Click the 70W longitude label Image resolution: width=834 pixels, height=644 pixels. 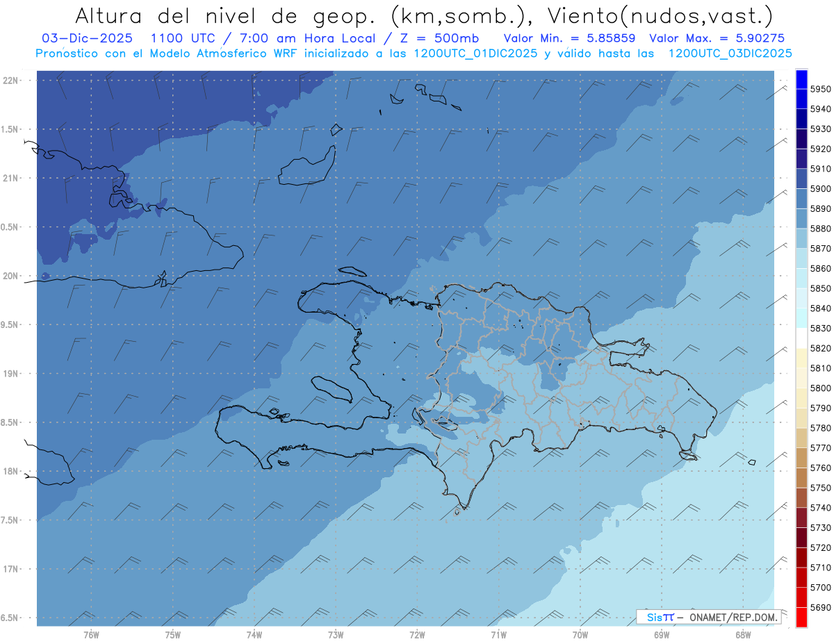tap(580, 635)
